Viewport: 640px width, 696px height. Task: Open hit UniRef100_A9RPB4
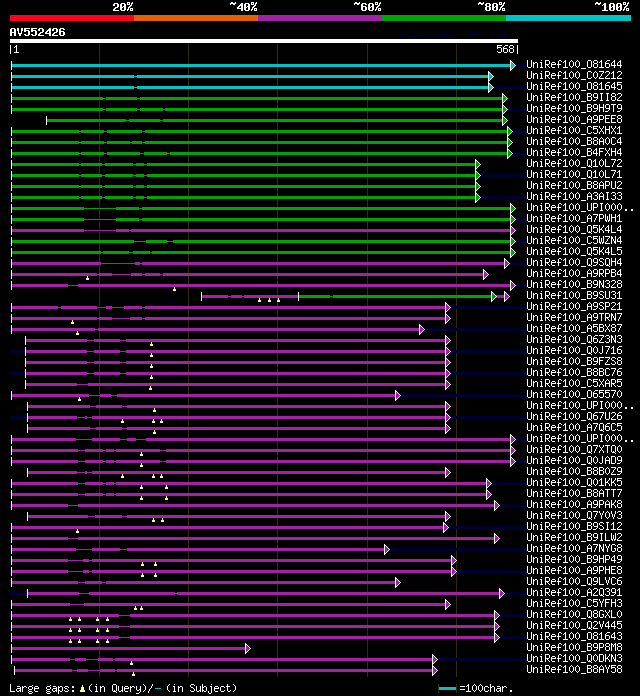click(574, 273)
